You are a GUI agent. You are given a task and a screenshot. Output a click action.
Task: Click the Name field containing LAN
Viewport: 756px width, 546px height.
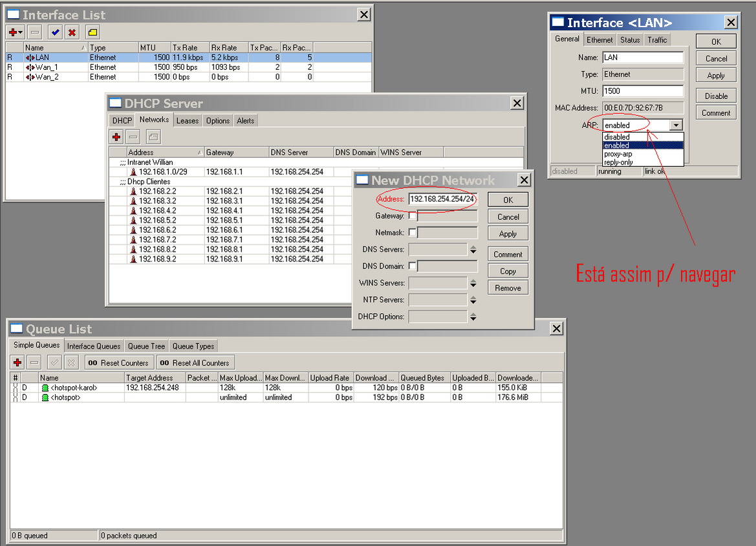(643, 58)
